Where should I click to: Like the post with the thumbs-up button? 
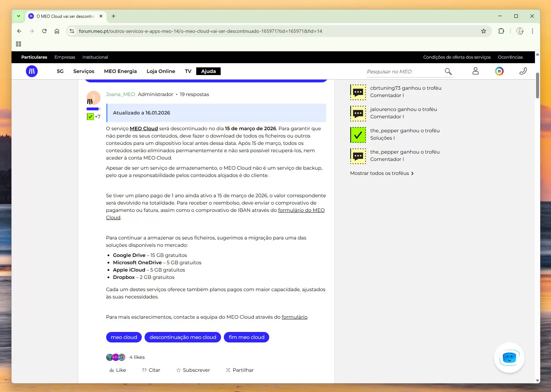tap(118, 370)
